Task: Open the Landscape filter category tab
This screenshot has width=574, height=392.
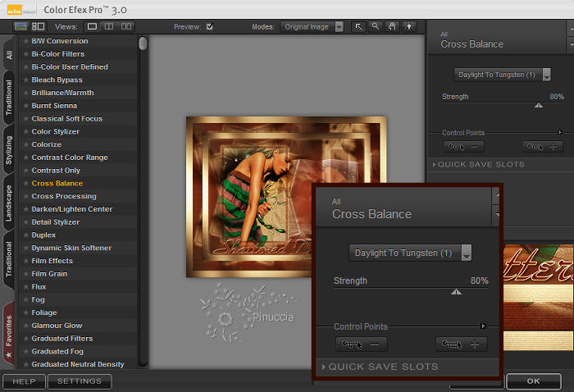Action: coord(9,203)
